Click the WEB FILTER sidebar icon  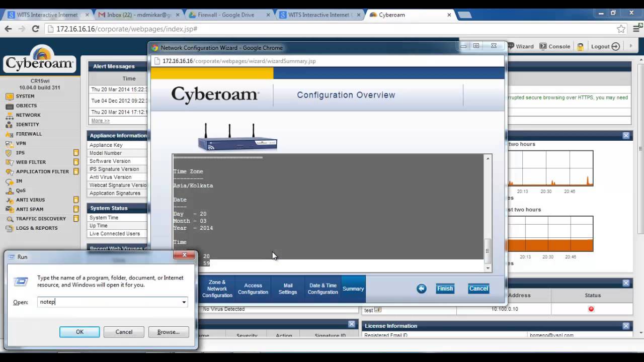[9, 162]
